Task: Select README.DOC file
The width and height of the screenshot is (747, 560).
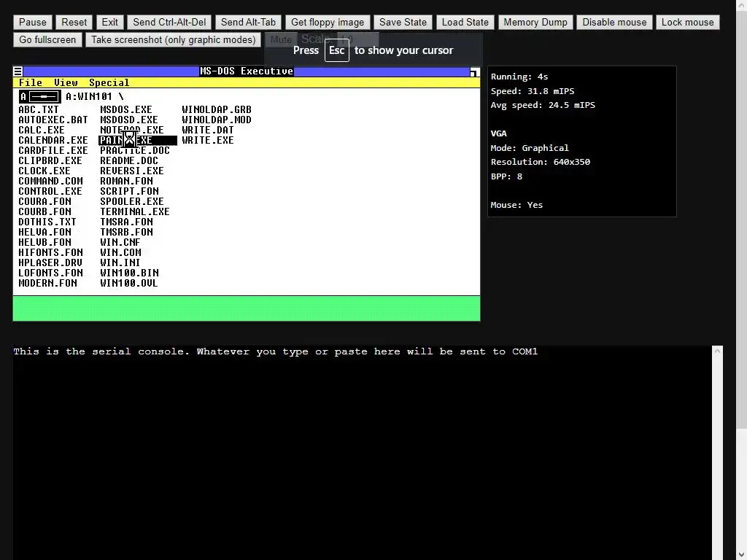Action: (129, 161)
